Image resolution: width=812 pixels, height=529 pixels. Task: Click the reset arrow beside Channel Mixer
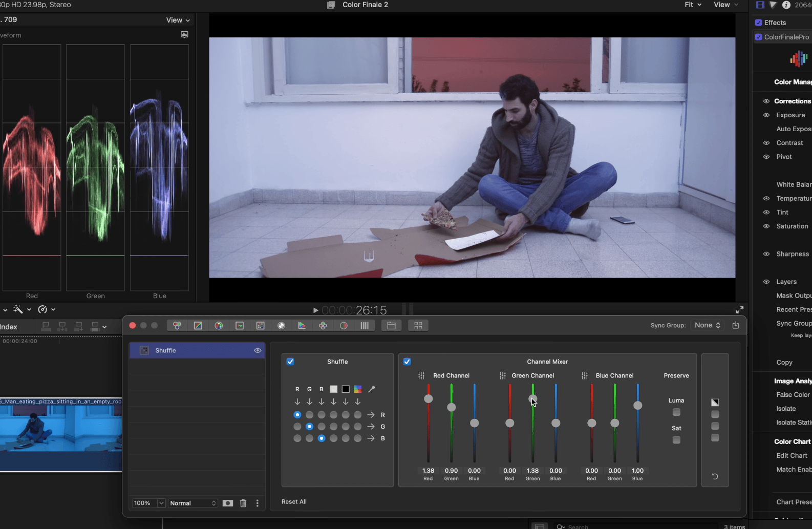715,476
